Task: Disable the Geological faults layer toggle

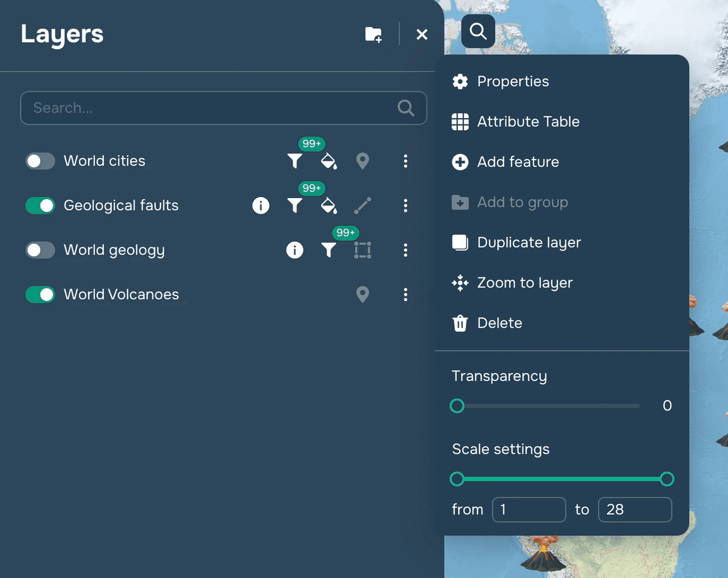Action: click(40, 206)
